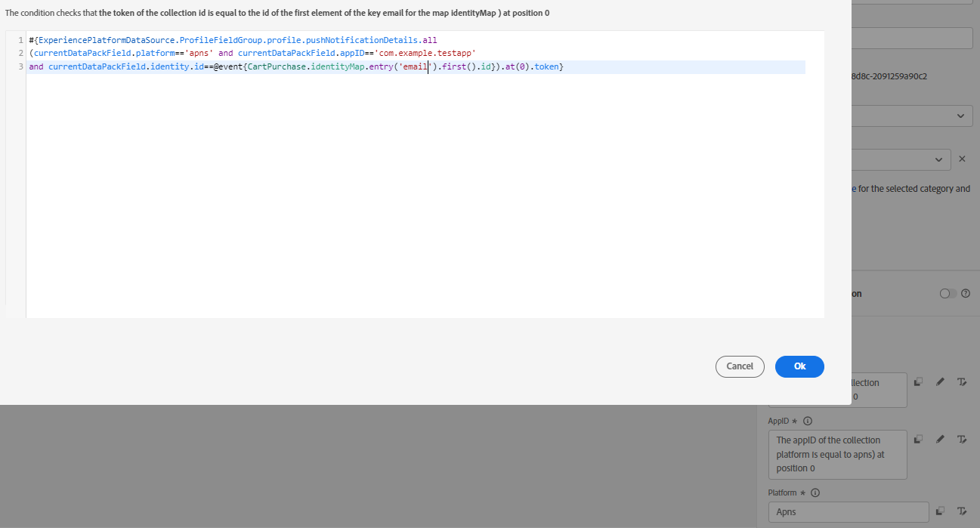Confirm the expression by pressing Ok

[x=799, y=366]
